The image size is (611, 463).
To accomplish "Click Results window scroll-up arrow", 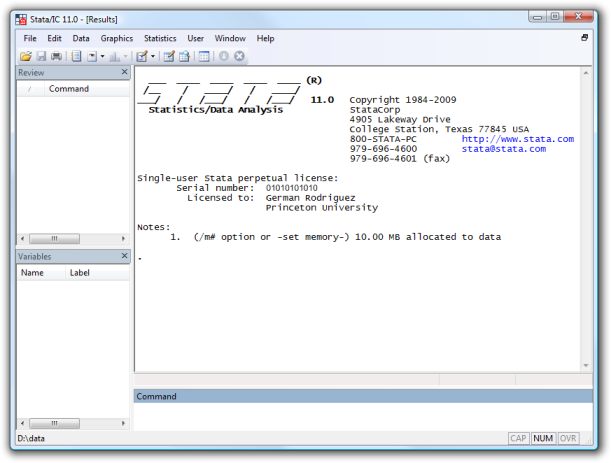I will click(586, 73).
